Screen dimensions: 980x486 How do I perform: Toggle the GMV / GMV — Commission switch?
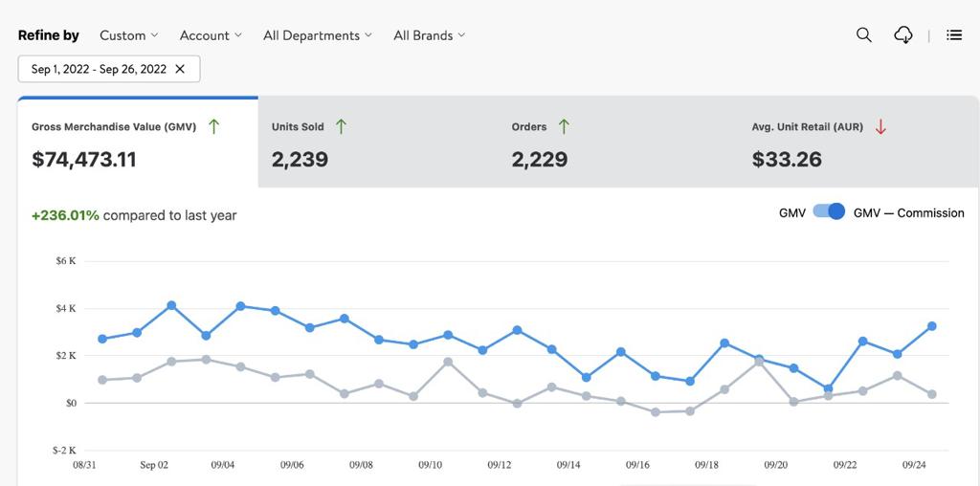point(829,212)
